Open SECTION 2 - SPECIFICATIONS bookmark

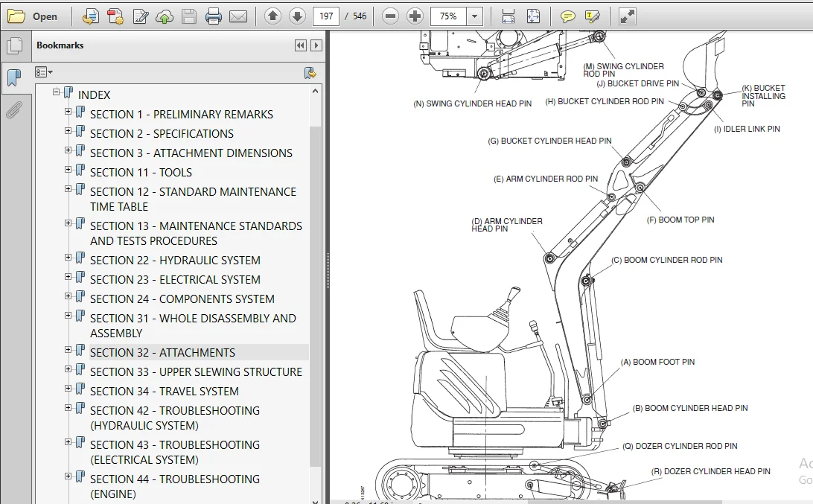pos(162,134)
